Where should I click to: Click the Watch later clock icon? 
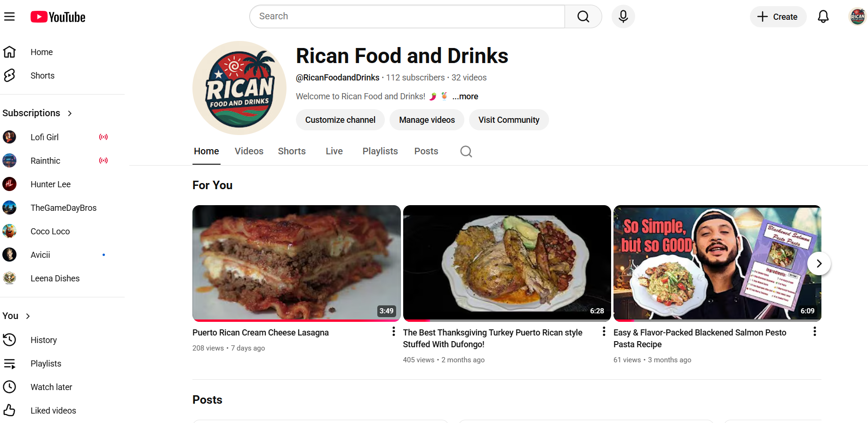[9, 387]
